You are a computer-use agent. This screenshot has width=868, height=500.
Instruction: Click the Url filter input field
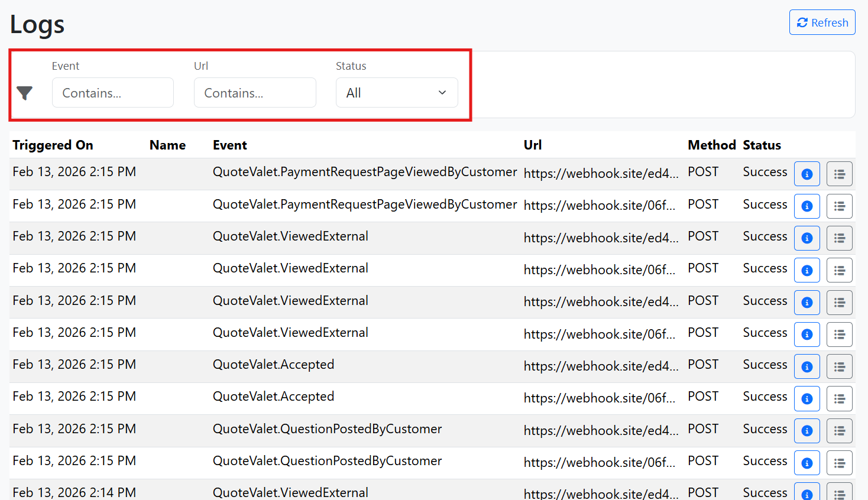coord(255,93)
